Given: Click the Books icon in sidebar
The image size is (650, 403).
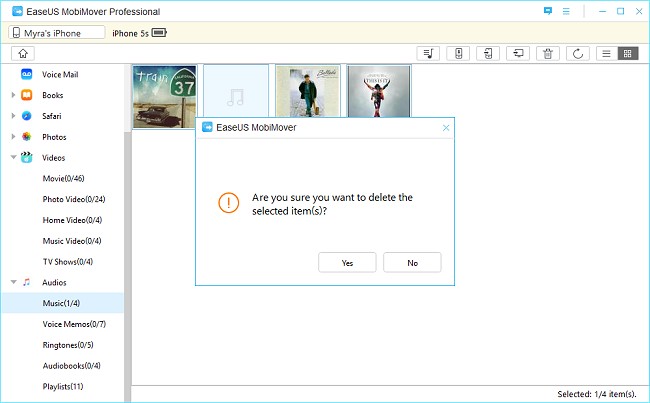Looking at the screenshot, I should [27, 95].
